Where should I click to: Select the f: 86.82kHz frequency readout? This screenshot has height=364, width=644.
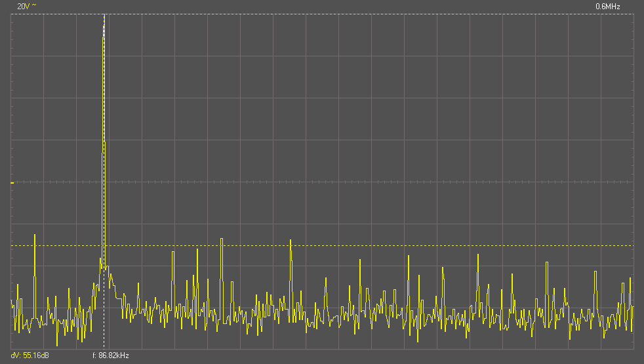coord(110,355)
